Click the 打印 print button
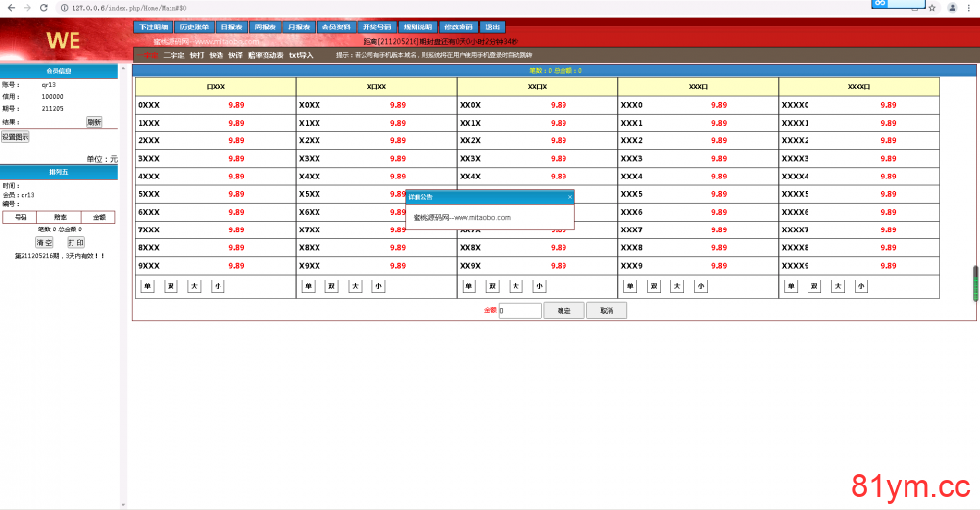This screenshot has width=980, height=510. pos(75,242)
